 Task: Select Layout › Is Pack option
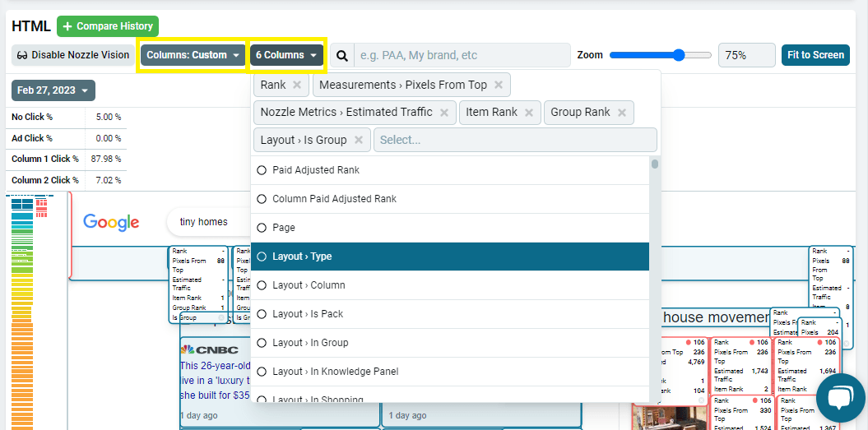click(x=450, y=314)
